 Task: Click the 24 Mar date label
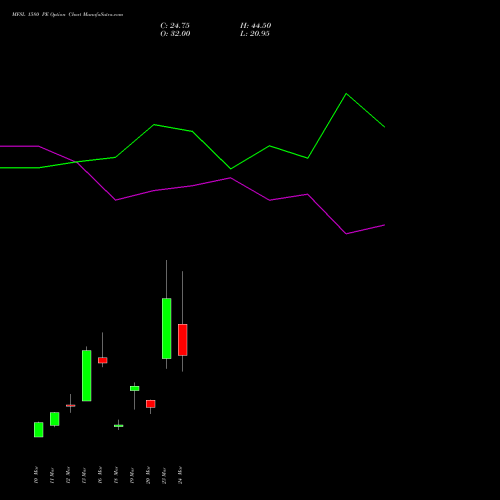coord(180,475)
